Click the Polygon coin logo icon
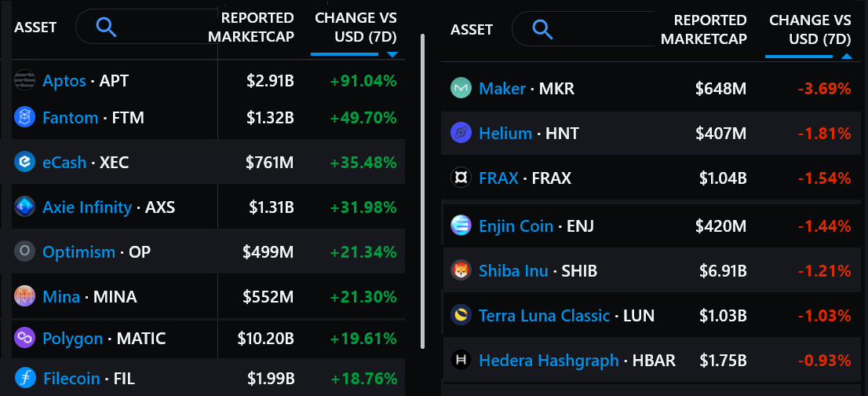 click(25, 338)
